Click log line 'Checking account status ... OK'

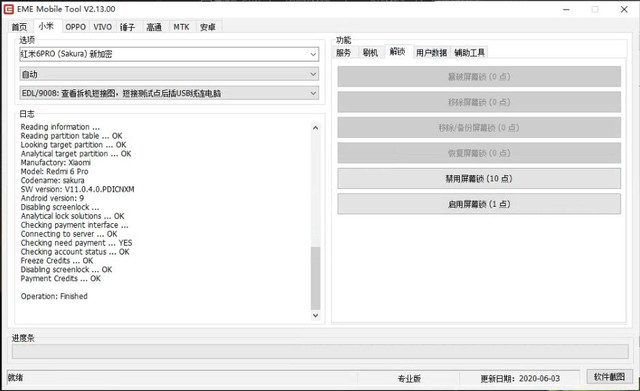75,252
